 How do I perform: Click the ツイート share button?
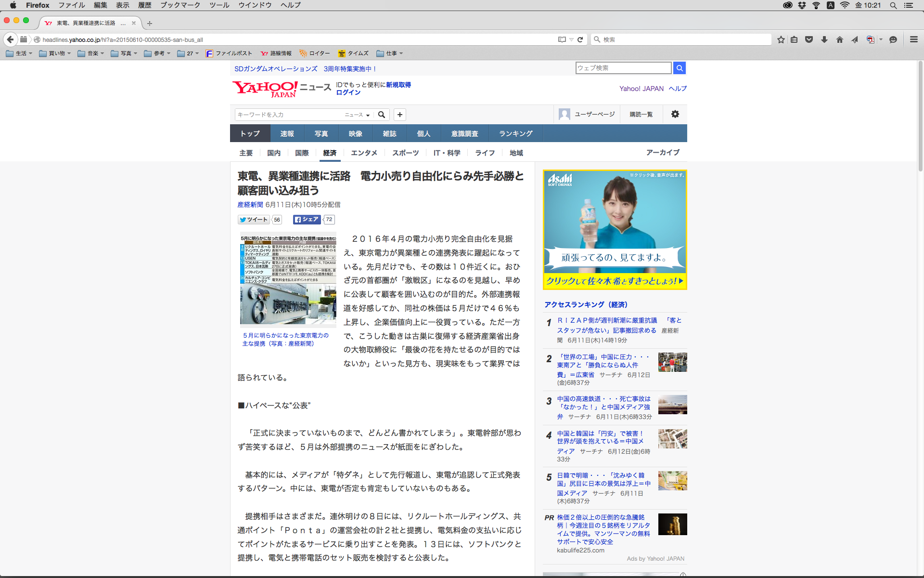254,220
